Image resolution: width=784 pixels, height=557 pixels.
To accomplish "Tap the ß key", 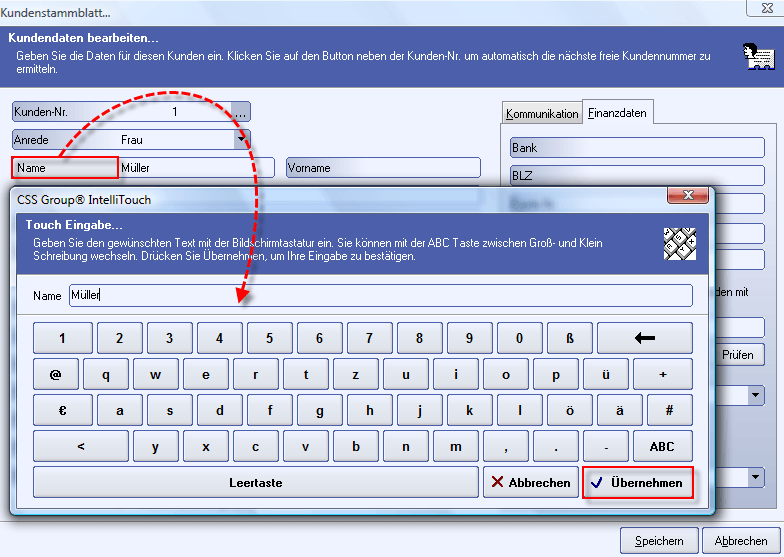I will (570, 338).
